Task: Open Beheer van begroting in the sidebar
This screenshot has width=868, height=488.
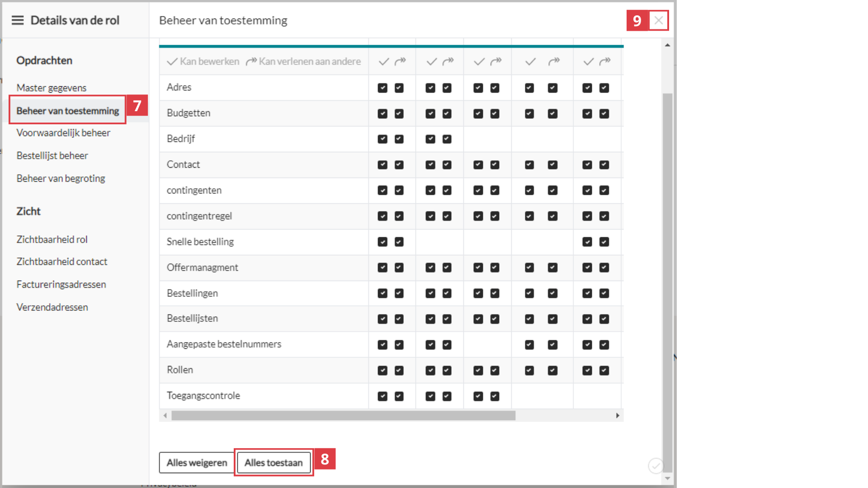Action: [x=61, y=178]
